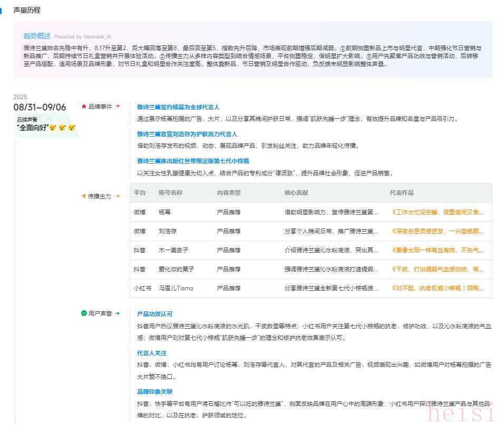Click the 全面向好 brand sentiment label

coord(33,128)
